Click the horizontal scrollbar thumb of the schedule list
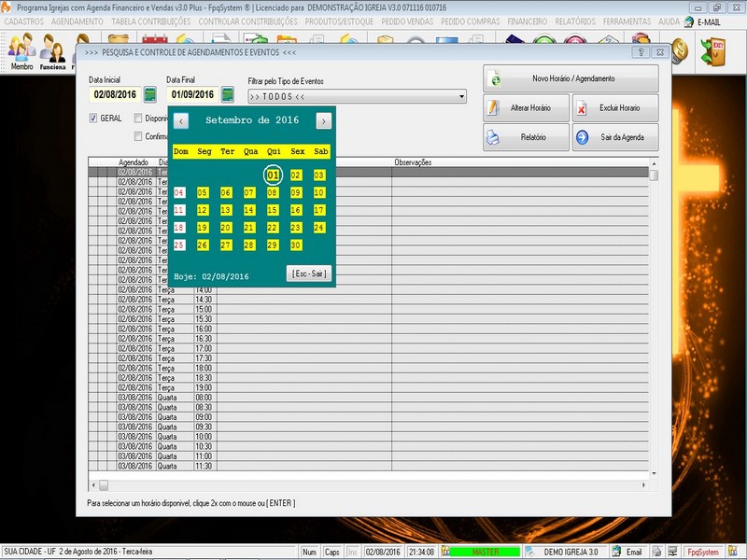 (104, 485)
